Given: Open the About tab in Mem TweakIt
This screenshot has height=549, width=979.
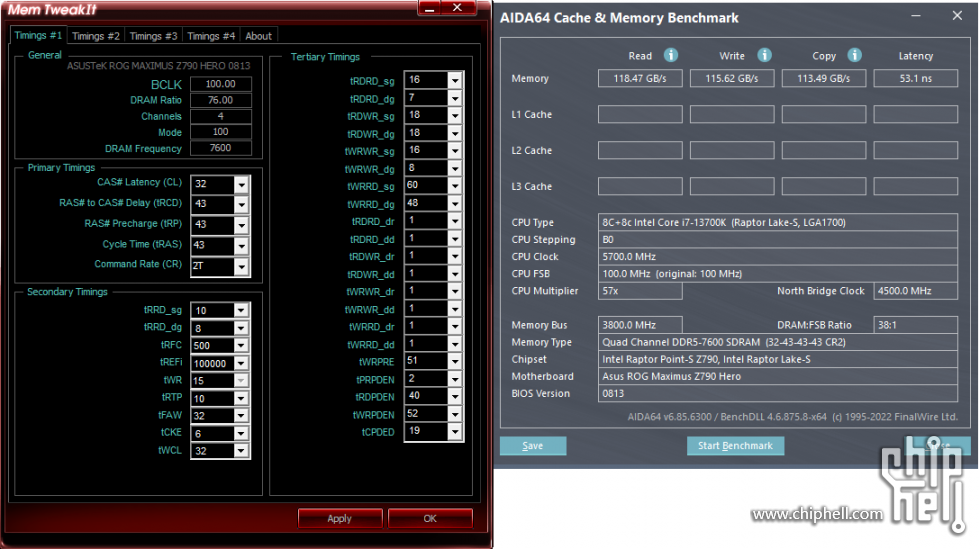Looking at the screenshot, I should [x=258, y=36].
